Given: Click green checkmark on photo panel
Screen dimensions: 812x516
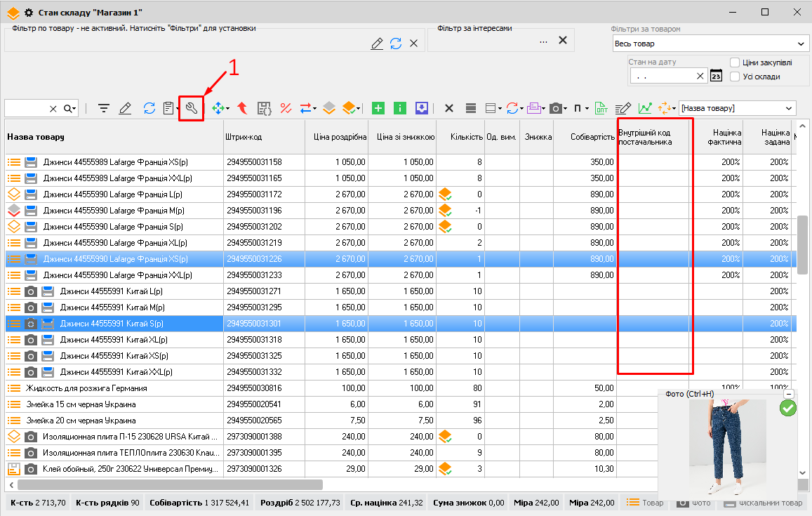Looking at the screenshot, I should [788, 409].
